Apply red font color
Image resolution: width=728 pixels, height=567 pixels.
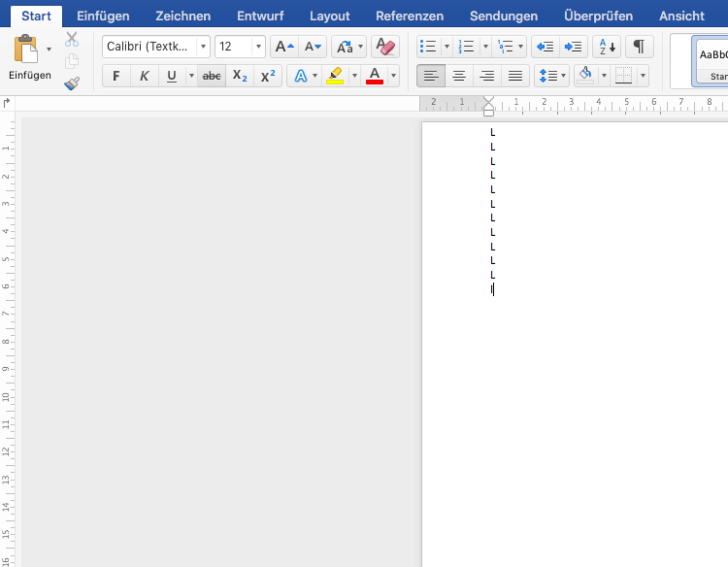tap(375, 76)
